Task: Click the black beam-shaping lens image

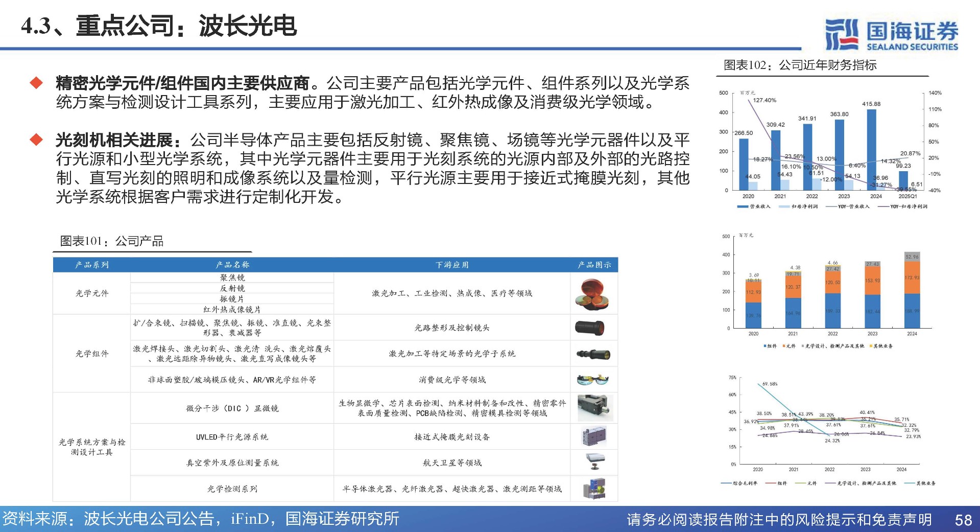Action: coord(590,328)
